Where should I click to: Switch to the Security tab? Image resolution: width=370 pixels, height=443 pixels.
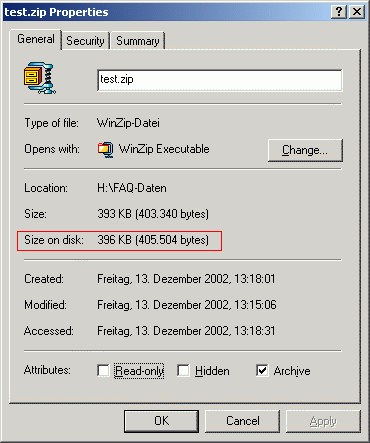coord(85,41)
